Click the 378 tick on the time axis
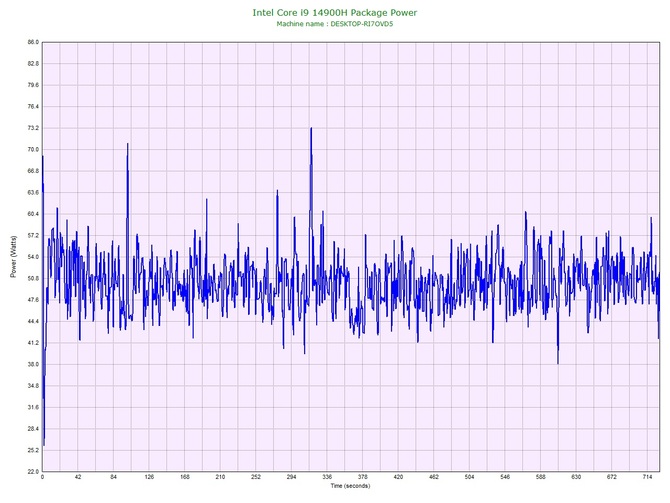 point(363,477)
